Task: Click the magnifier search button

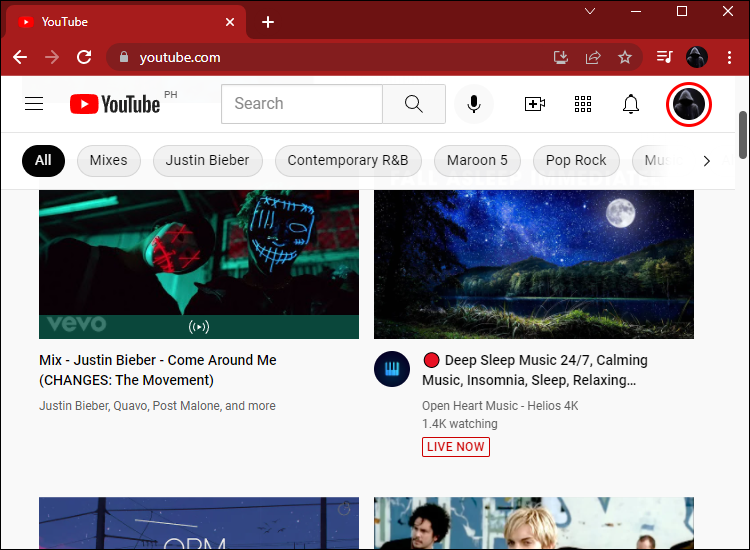Action: (414, 104)
